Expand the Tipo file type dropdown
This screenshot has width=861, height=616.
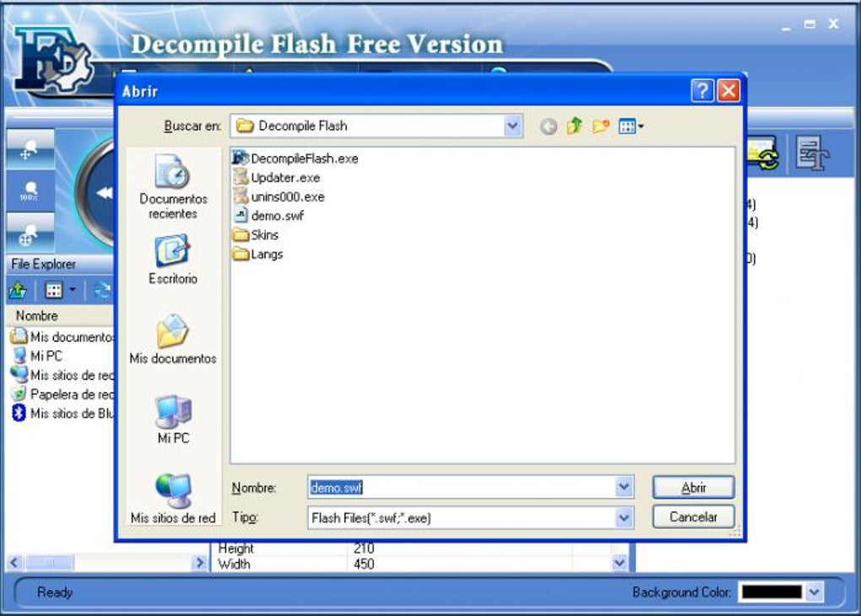(x=623, y=518)
